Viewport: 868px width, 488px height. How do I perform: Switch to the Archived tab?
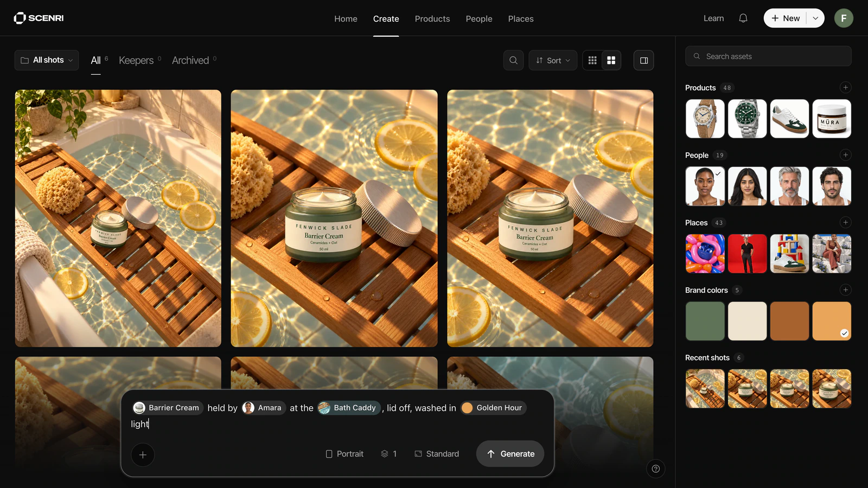[191, 60]
